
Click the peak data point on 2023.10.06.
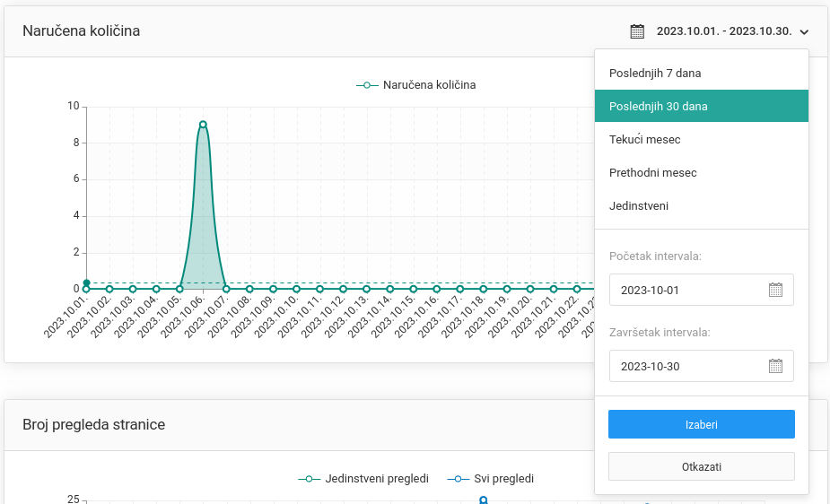203,125
